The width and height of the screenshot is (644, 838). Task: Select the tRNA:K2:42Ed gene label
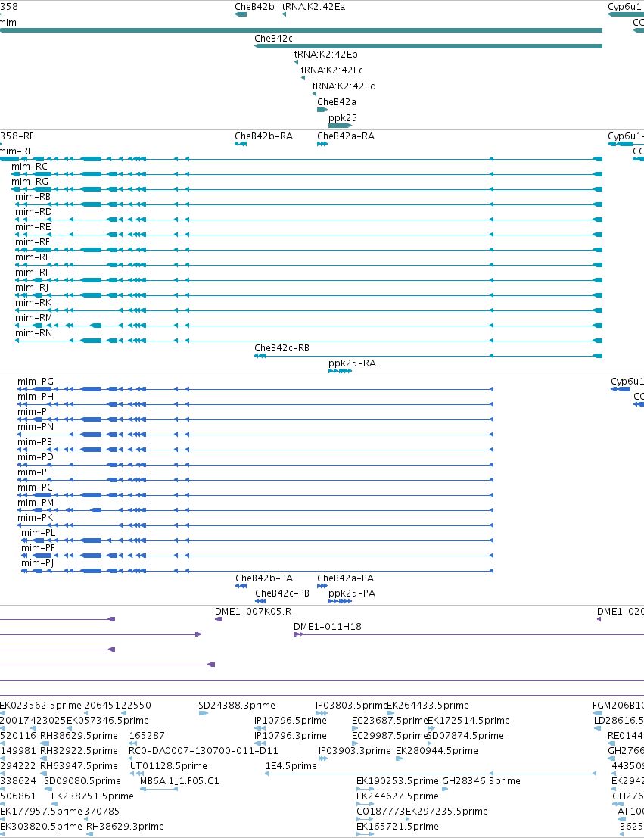[344, 86]
